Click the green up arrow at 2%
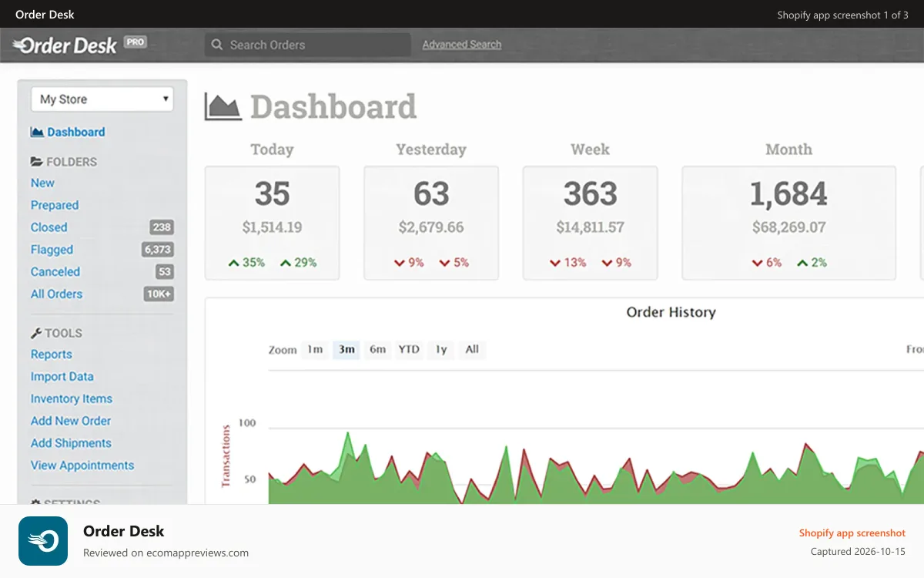The height and width of the screenshot is (578, 924). [802, 263]
